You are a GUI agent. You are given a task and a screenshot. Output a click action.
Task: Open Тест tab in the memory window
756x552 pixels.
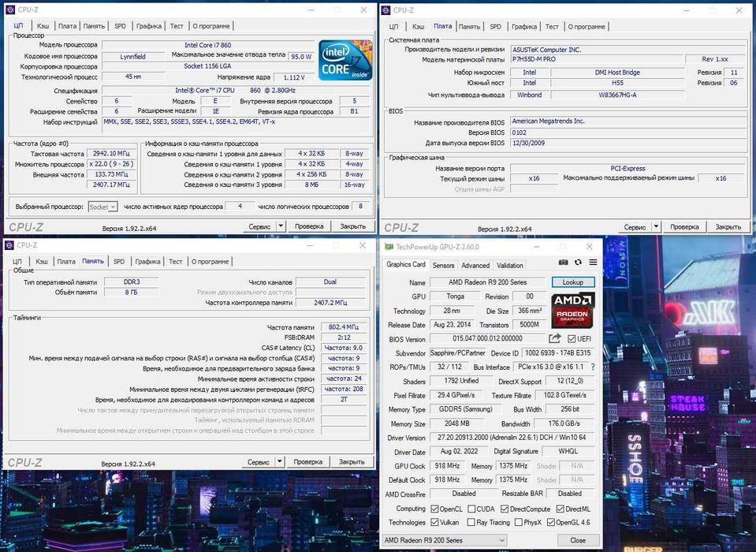click(175, 262)
